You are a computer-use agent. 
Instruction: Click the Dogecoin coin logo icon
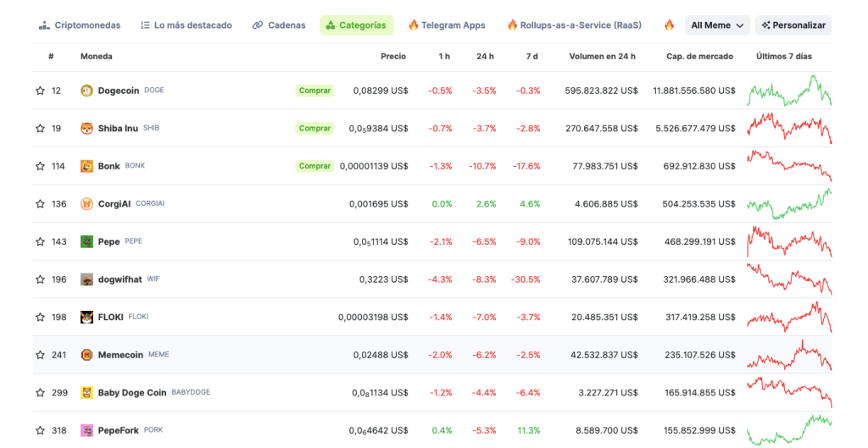pos(86,91)
